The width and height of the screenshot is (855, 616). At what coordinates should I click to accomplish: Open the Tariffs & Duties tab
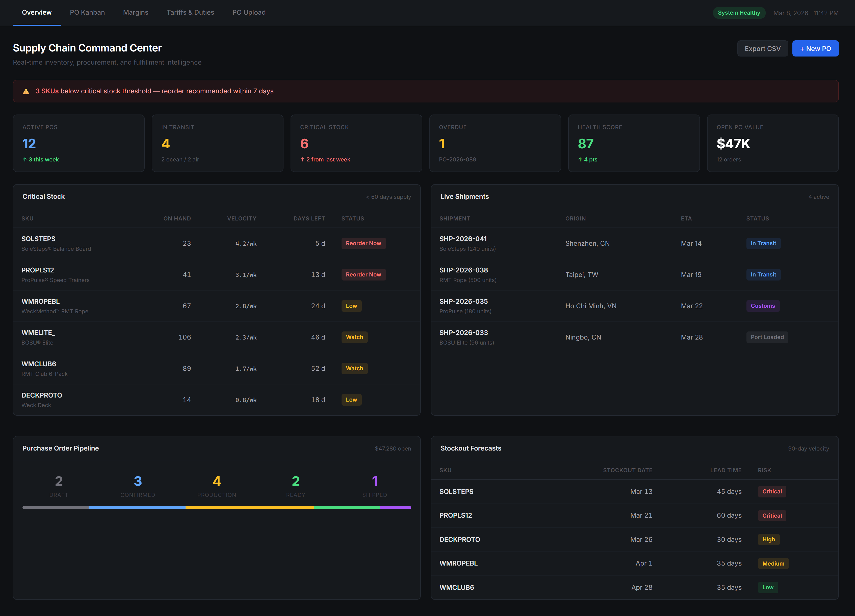(190, 12)
